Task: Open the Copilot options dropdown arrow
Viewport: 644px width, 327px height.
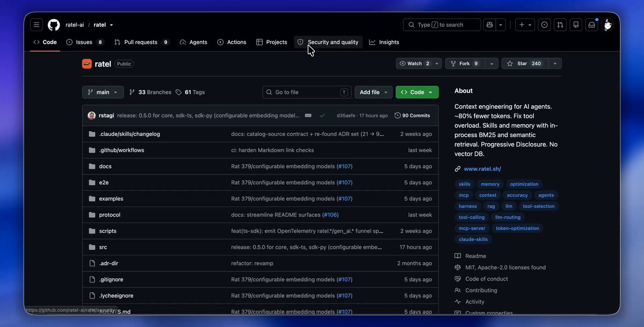Action: pos(500,25)
